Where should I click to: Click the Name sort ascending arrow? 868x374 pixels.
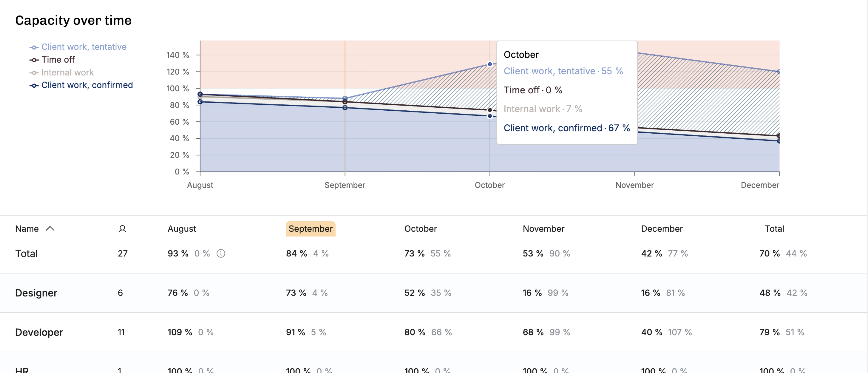(50, 228)
